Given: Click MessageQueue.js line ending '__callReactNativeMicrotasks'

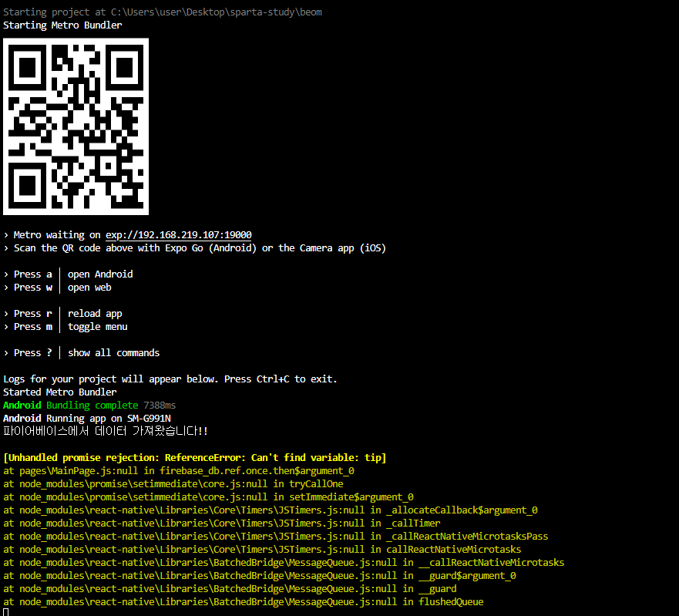Looking at the screenshot, I should click(x=284, y=563).
